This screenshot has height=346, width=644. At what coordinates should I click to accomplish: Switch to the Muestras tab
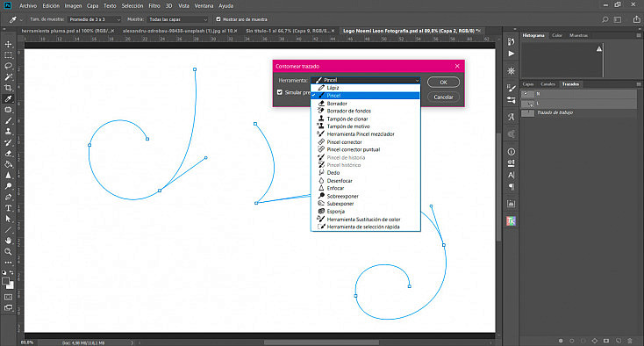[579, 35]
